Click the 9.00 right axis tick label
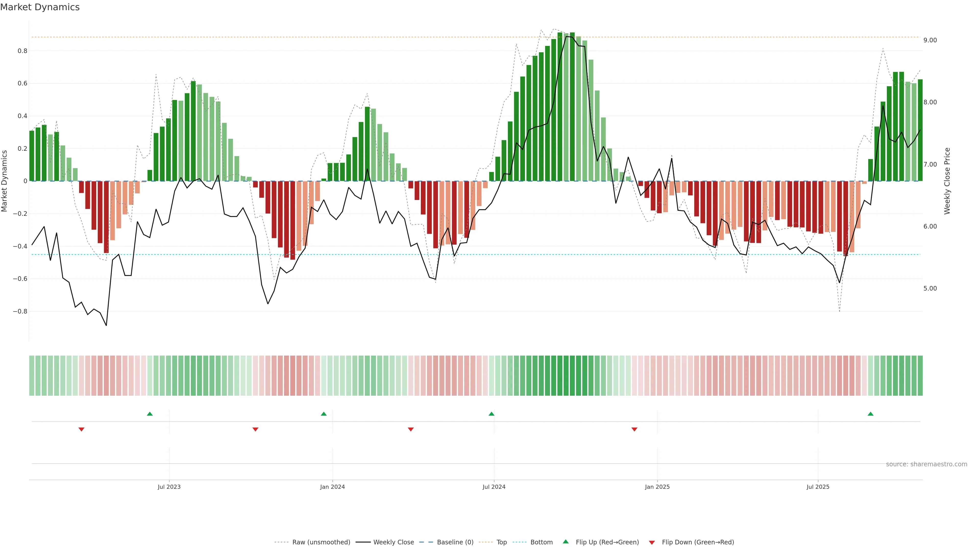The image size is (980, 551). 930,40
